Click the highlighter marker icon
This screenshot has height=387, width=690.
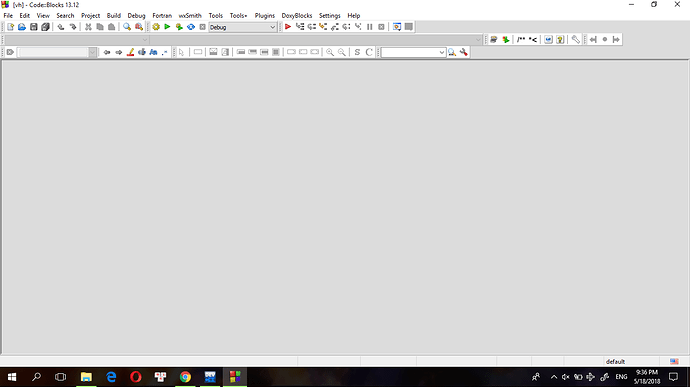[x=130, y=52]
